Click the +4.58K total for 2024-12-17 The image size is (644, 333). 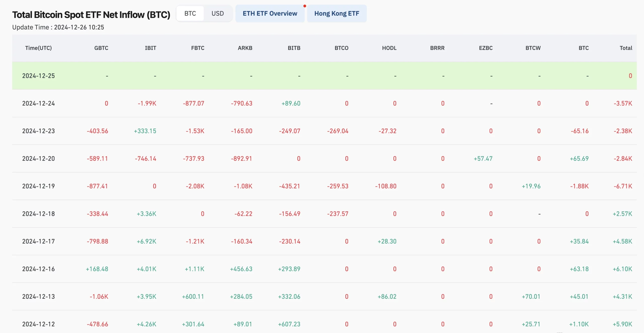tap(622, 241)
